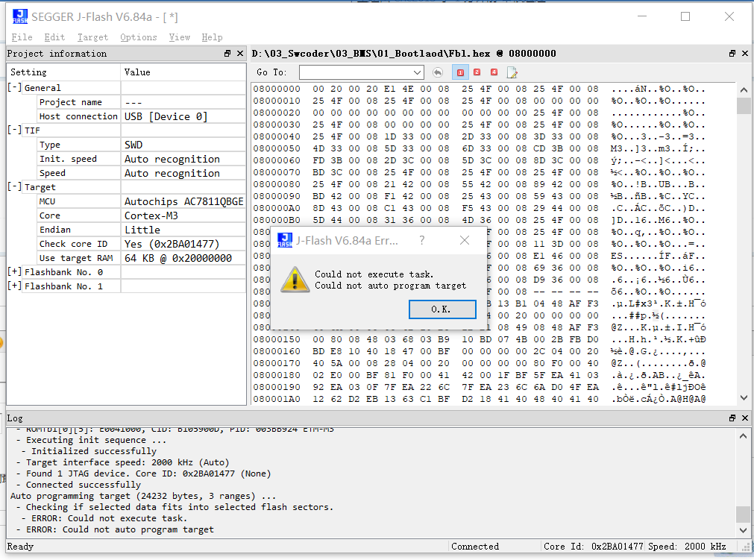Select 'Yes (0x2BA01477)' check core ID value
The width and height of the screenshot is (754, 560).
coord(172,244)
